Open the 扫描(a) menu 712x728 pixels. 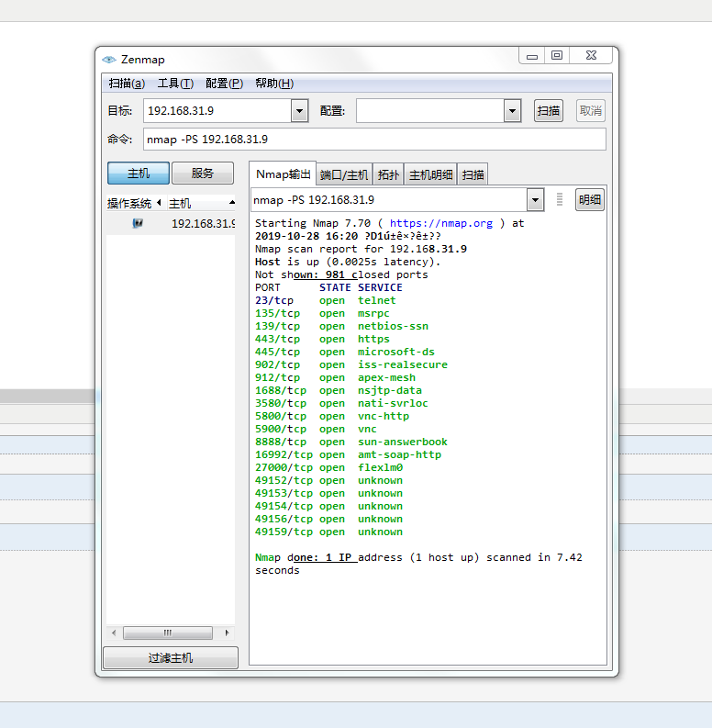click(127, 84)
